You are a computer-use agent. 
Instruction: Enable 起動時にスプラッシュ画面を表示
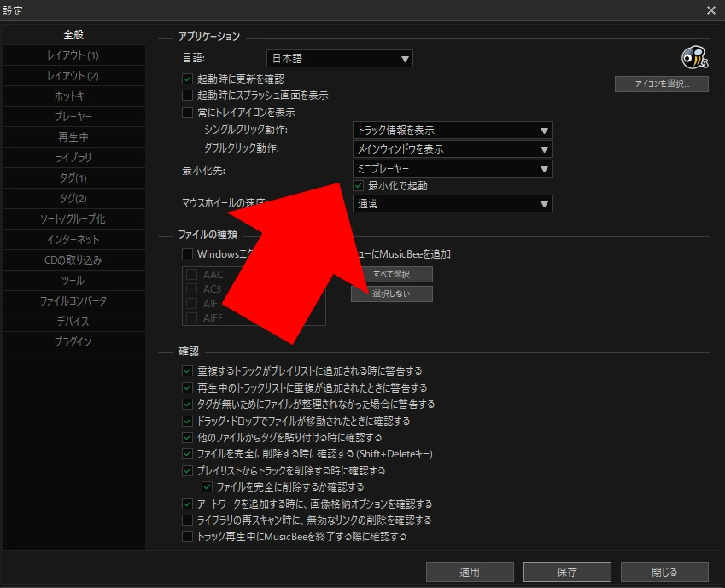click(x=185, y=95)
